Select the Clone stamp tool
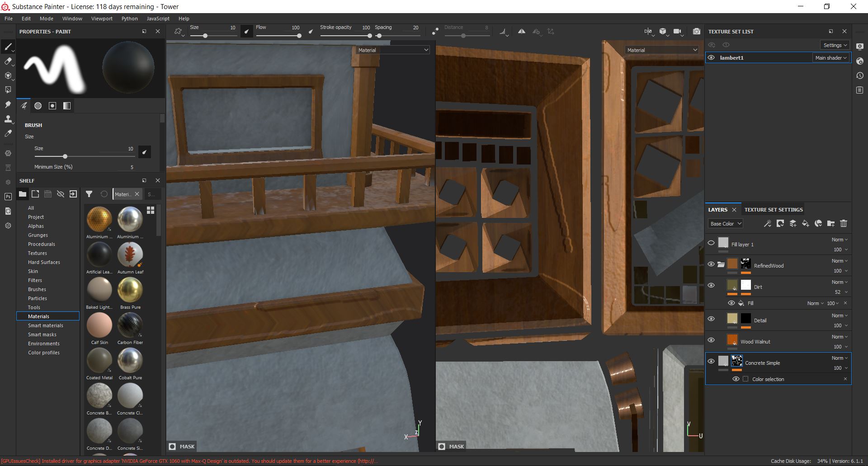This screenshot has height=466, width=868. coord(8,119)
